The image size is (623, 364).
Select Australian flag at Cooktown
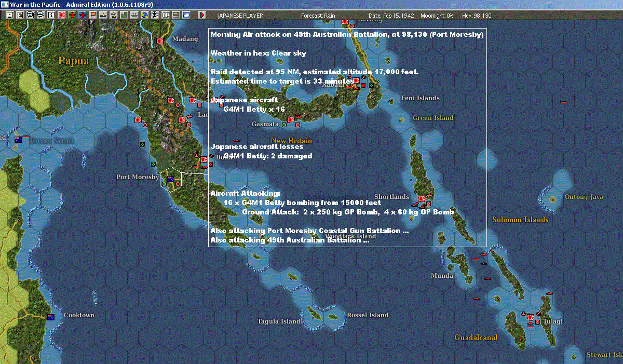pos(51,317)
